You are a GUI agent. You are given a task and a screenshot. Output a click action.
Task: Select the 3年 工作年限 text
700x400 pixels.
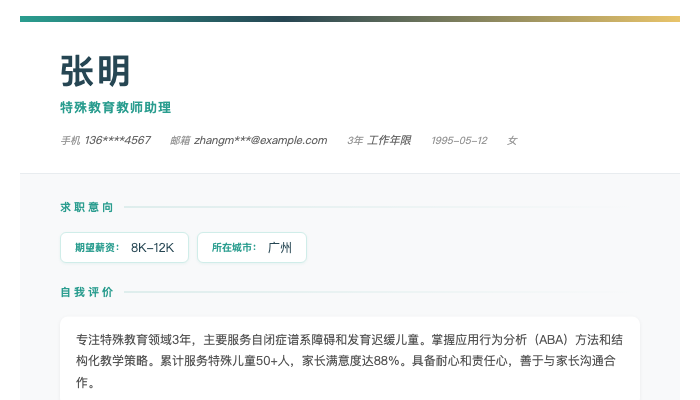pyautogui.click(x=379, y=141)
